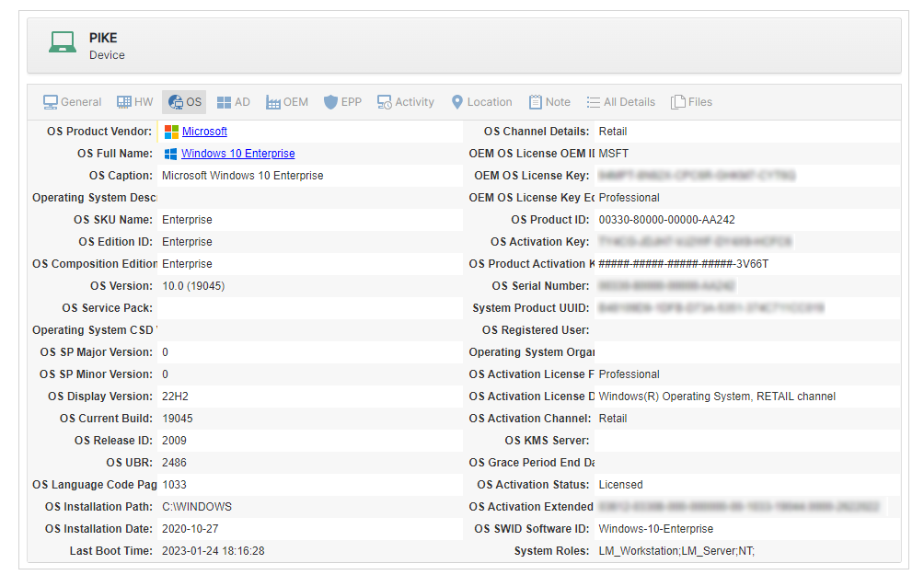The image size is (924, 575).
Task: Select the OS Product ID value 00330-80000-00000-AA242
Action: click(667, 220)
